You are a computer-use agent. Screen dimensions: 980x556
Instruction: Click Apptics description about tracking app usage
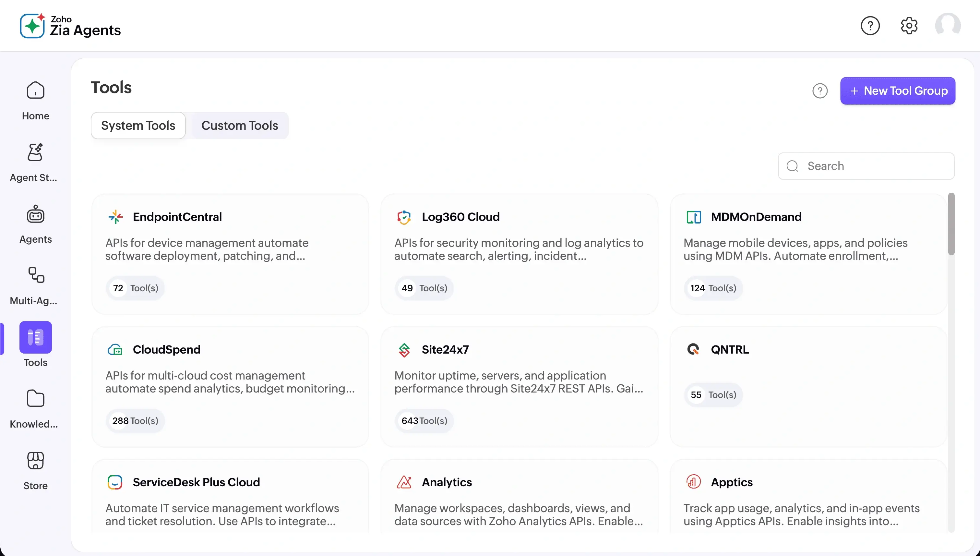tap(801, 514)
